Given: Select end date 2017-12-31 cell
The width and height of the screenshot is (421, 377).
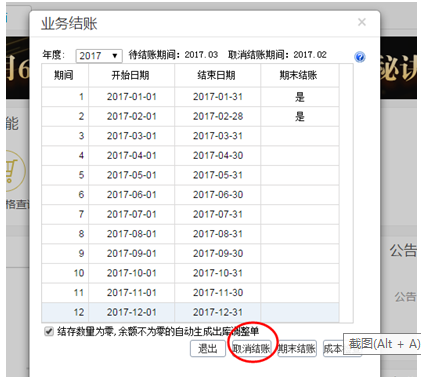Looking at the screenshot, I should pos(217,312).
